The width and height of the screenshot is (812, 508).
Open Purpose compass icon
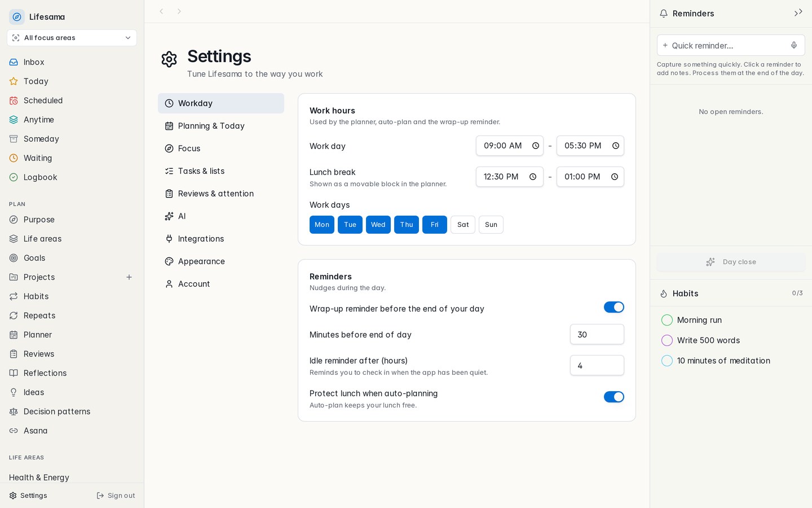14,220
